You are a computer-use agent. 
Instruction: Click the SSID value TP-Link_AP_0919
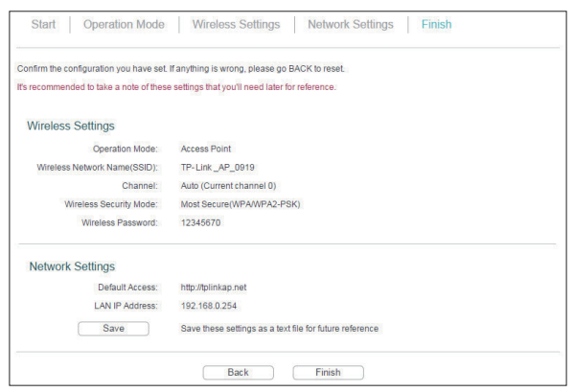click(x=218, y=168)
